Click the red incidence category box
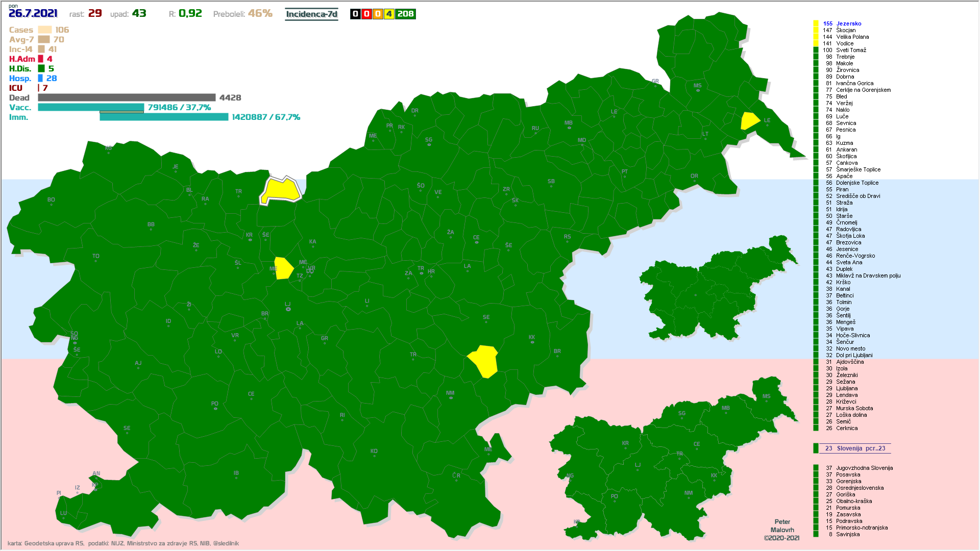The width and height of the screenshot is (980, 551). tap(366, 14)
